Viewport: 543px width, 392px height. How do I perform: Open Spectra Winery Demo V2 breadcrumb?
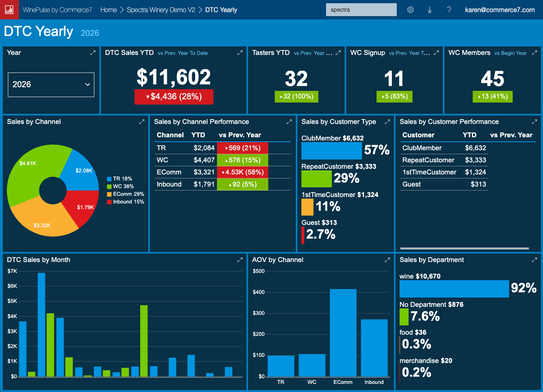[x=161, y=10]
